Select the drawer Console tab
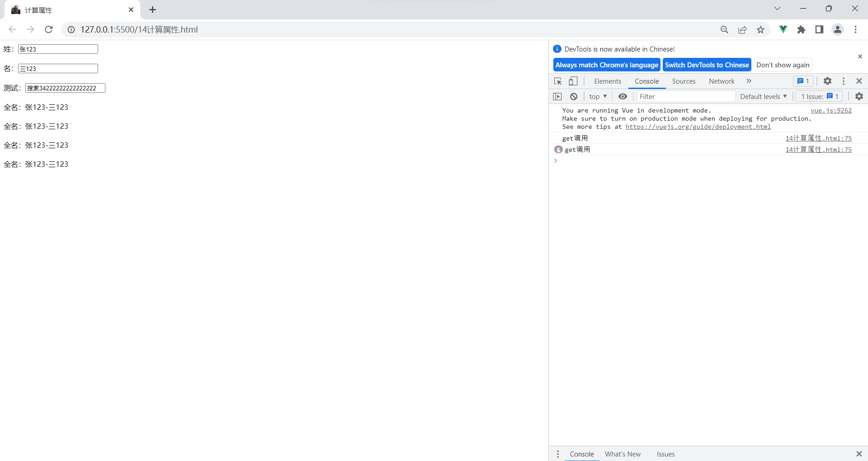Screen dimensions: 868x461 click(x=581, y=454)
